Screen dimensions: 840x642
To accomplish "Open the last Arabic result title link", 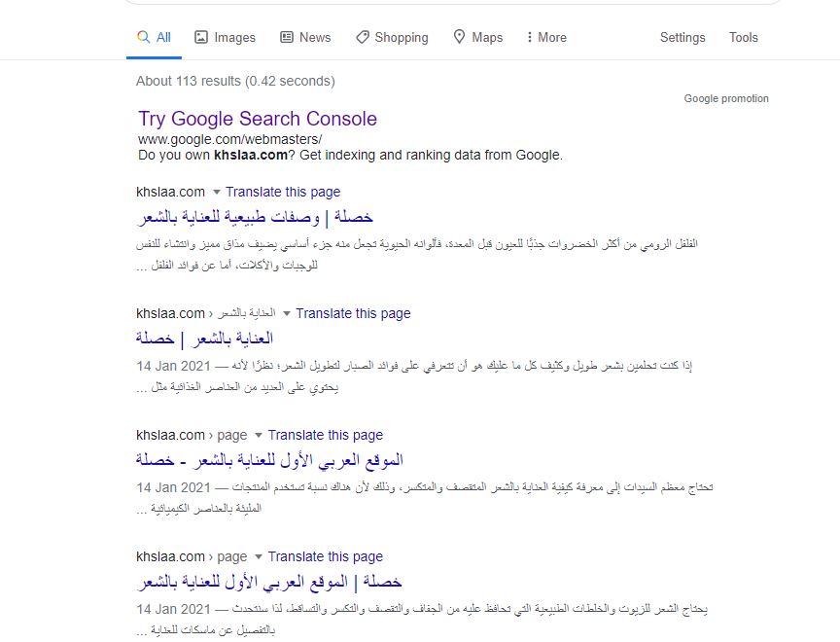I will point(269,581).
